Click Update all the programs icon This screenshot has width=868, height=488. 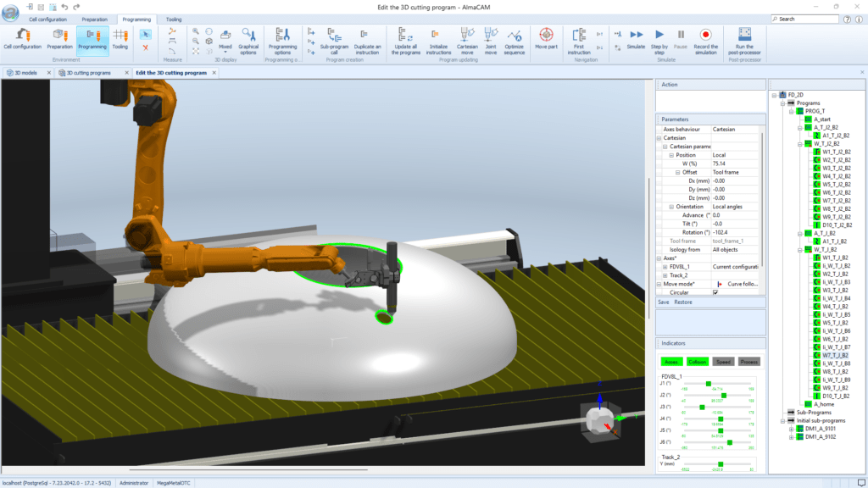tap(404, 38)
